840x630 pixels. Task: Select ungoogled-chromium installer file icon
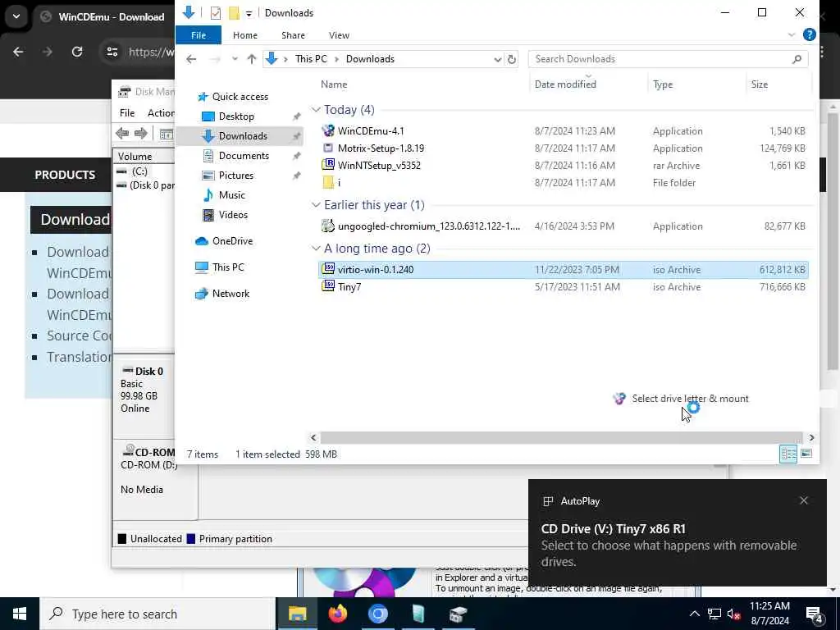328,226
